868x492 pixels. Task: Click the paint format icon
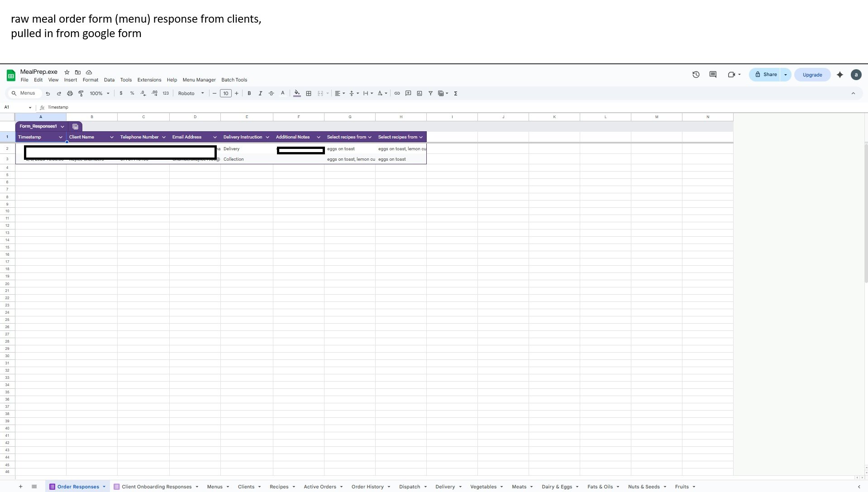81,93
